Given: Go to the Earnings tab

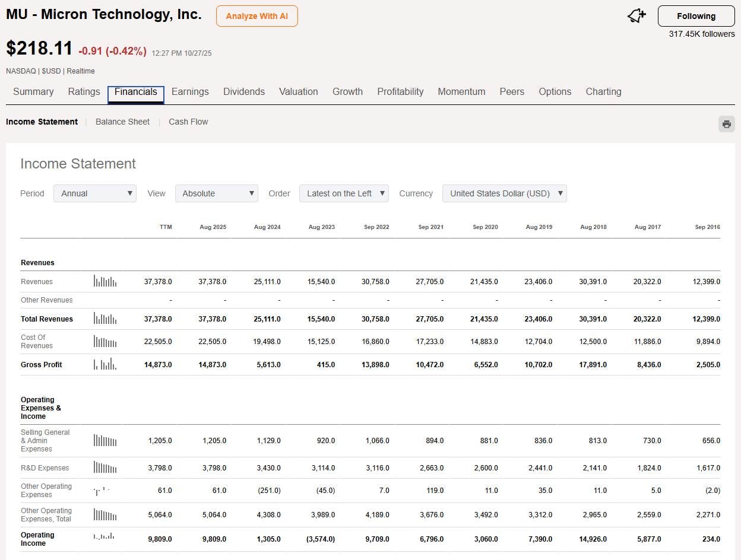Looking at the screenshot, I should 190,92.
